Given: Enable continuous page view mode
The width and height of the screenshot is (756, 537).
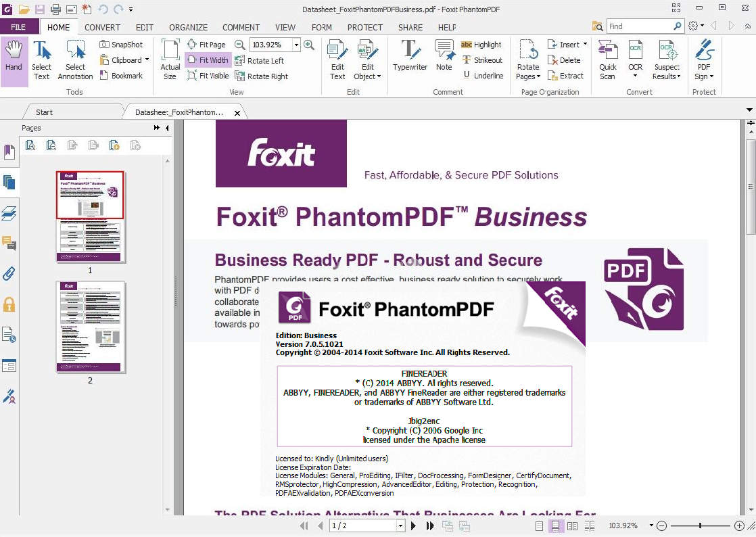Looking at the screenshot, I should [555, 526].
